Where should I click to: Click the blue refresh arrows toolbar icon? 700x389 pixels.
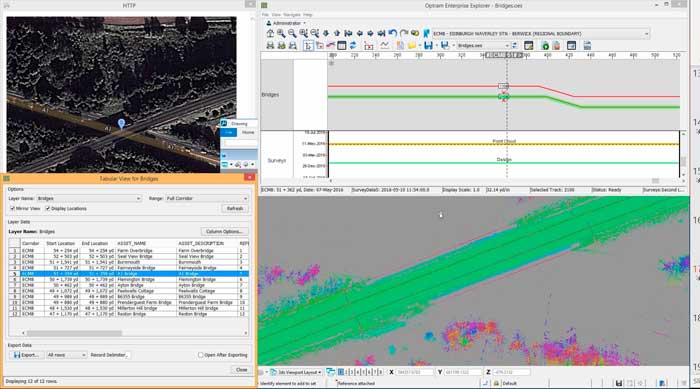click(353, 46)
